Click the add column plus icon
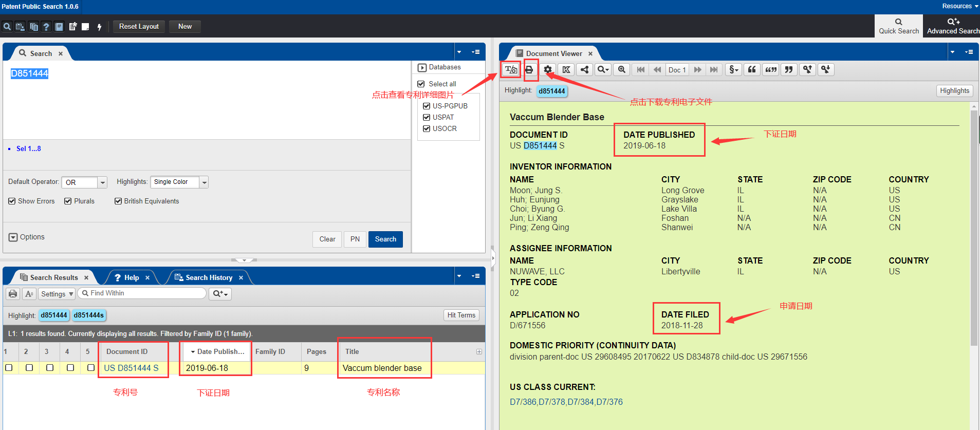 (x=479, y=352)
